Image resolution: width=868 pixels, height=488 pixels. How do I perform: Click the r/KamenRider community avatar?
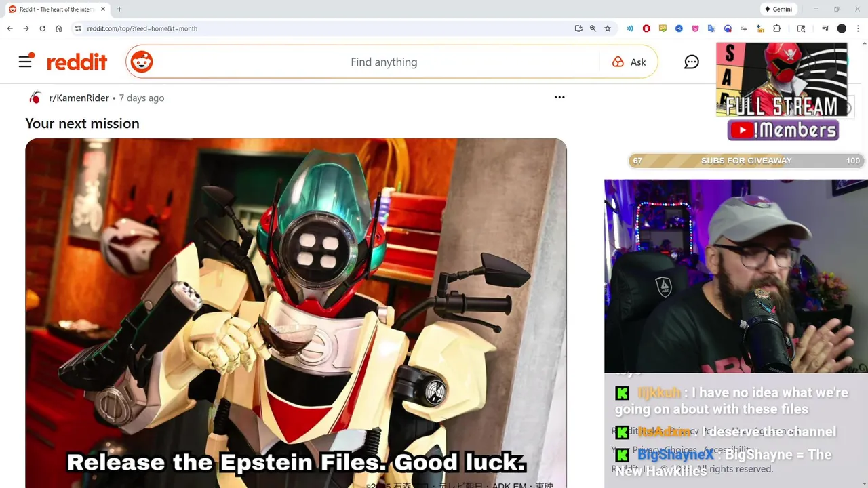[35, 98]
